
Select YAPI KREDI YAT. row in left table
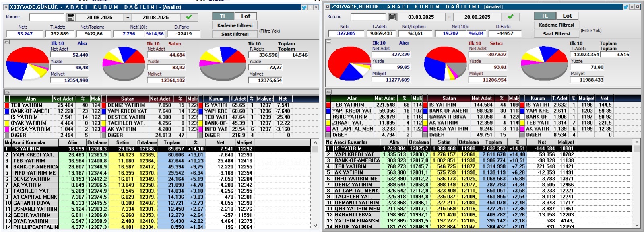(x=157, y=155)
